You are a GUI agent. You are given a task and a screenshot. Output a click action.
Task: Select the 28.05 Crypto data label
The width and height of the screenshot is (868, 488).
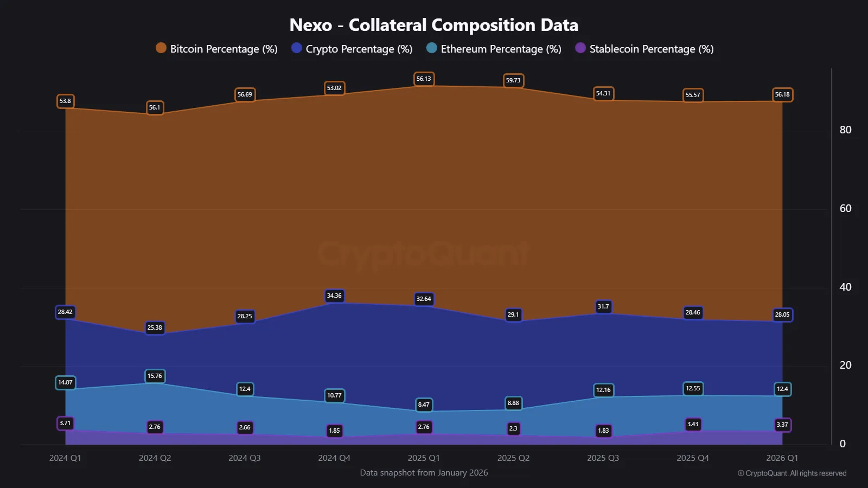[x=782, y=314]
